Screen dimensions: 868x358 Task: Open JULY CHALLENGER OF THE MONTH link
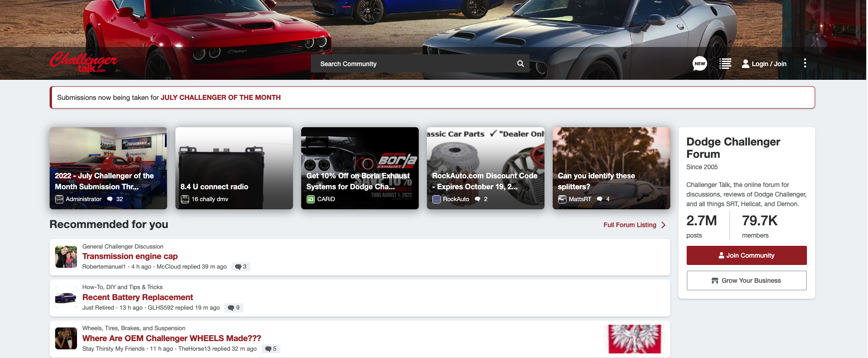coord(221,98)
